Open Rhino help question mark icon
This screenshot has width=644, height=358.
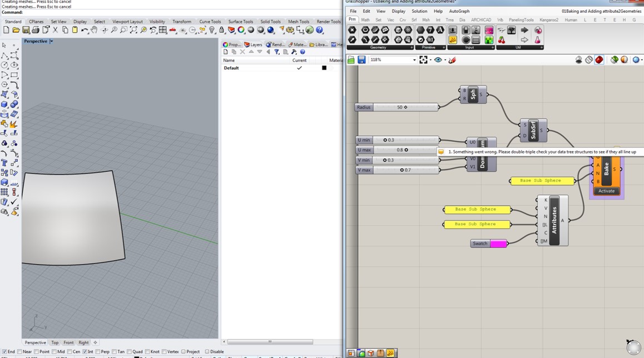(320, 30)
